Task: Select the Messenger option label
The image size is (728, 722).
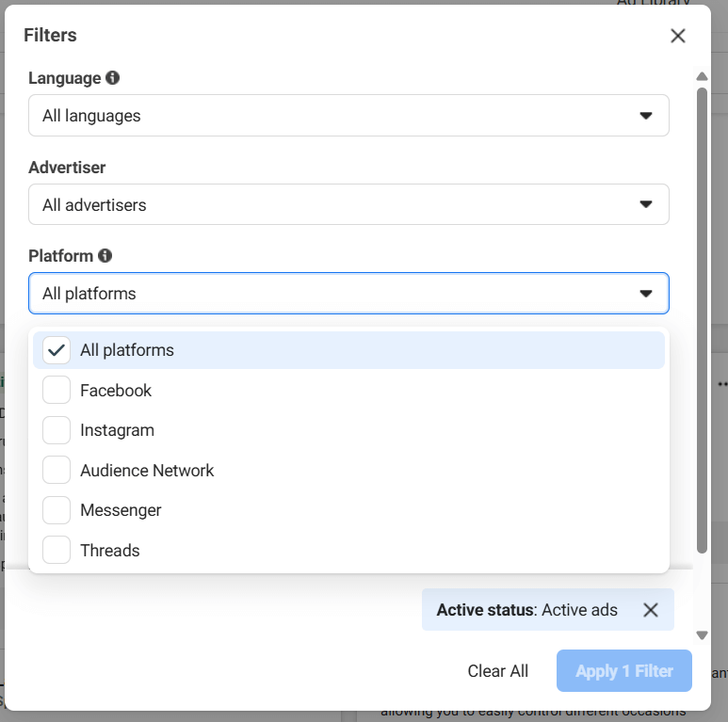Action: click(121, 510)
